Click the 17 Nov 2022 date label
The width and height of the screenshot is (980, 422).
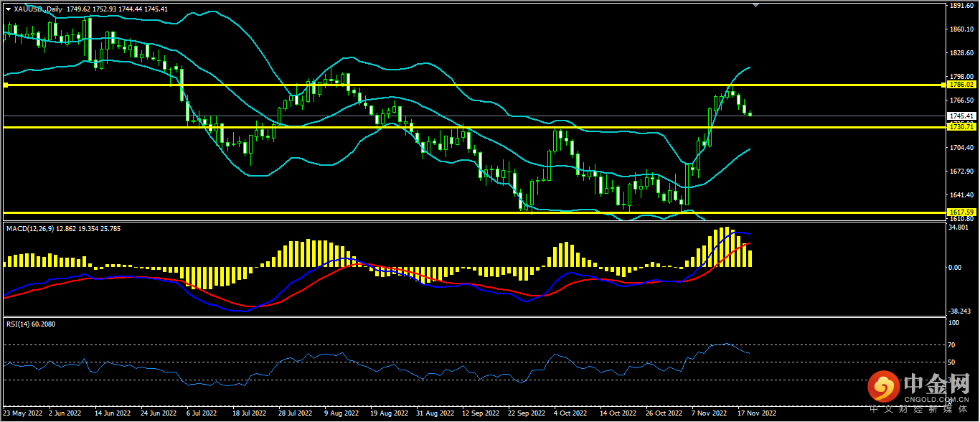pyautogui.click(x=758, y=413)
